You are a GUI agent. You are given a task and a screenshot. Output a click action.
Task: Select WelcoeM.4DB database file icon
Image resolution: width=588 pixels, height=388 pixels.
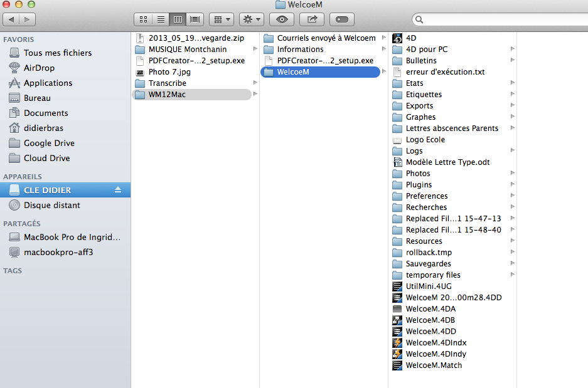click(x=397, y=320)
